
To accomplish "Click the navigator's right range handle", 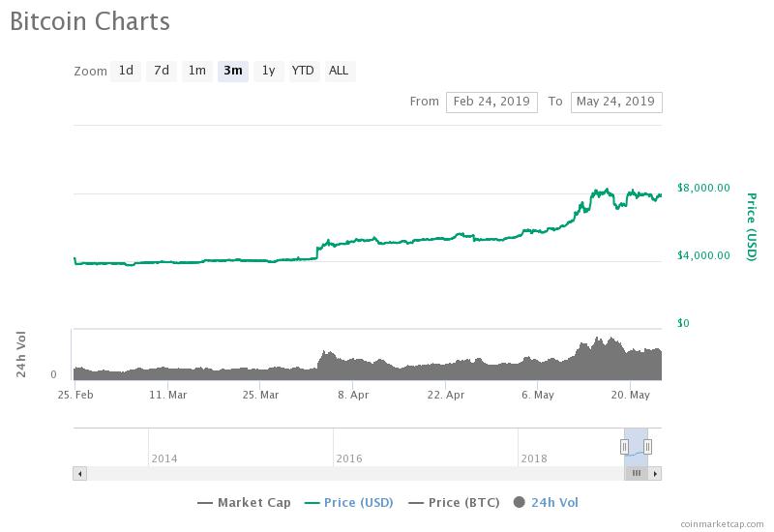I will (x=648, y=446).
